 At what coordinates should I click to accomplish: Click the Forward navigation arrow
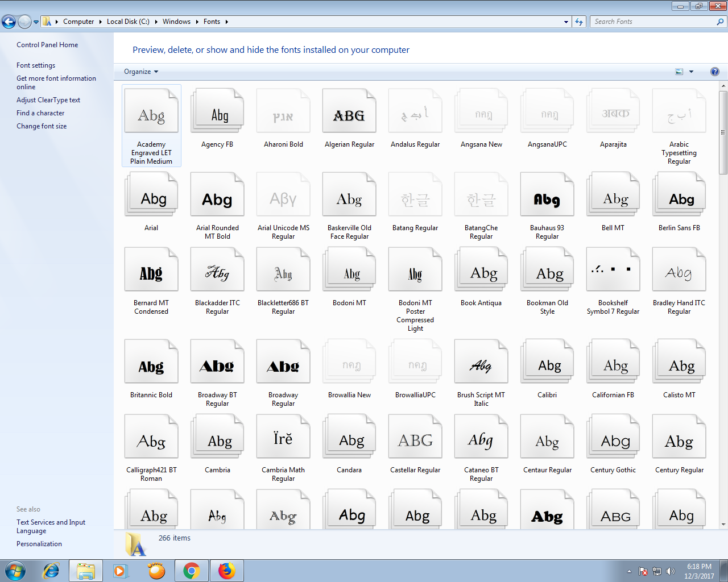pos(23,21)
